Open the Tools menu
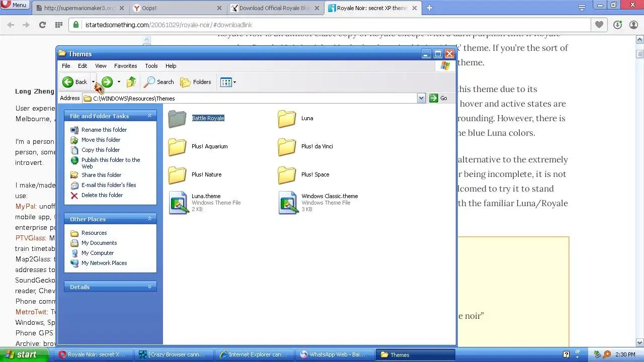The image size is (644, 362). coord(151,66)
